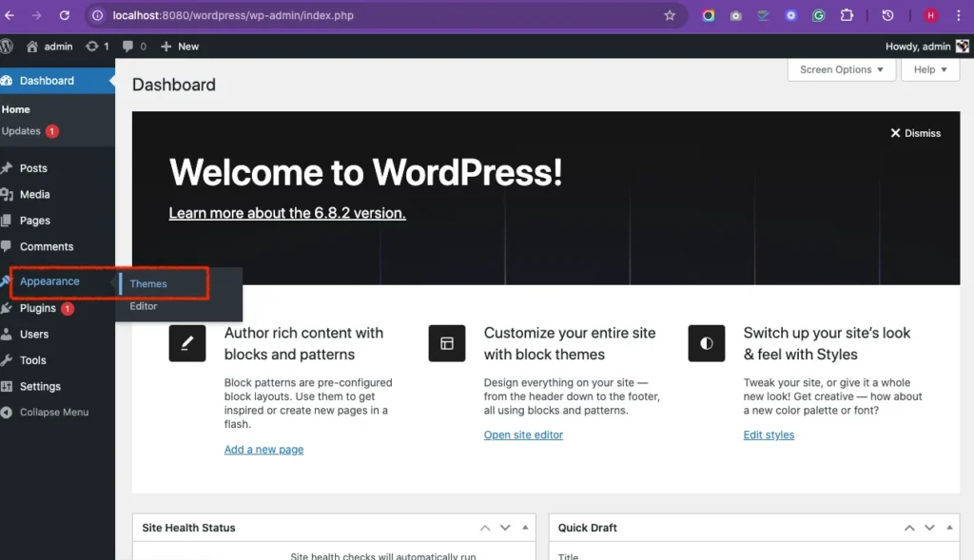
Task: Open the Screen Options dropdown
Action: (841, 69)
